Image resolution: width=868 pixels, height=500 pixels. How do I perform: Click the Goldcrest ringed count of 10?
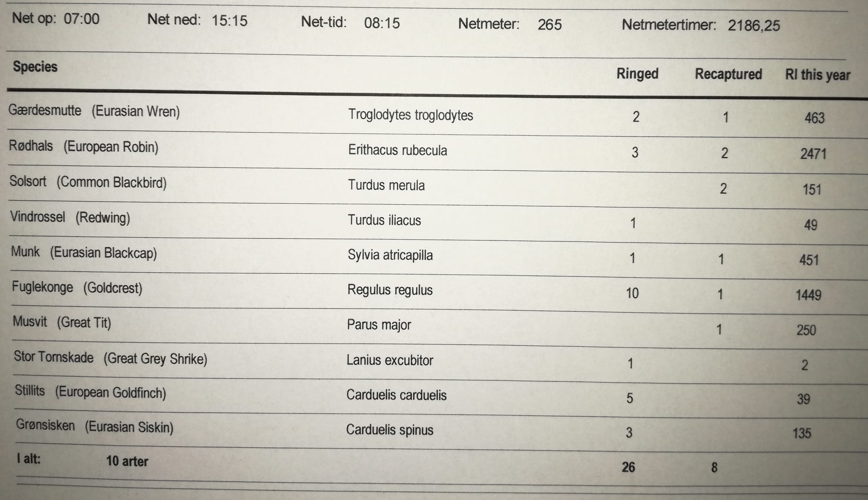pos(632,293)
